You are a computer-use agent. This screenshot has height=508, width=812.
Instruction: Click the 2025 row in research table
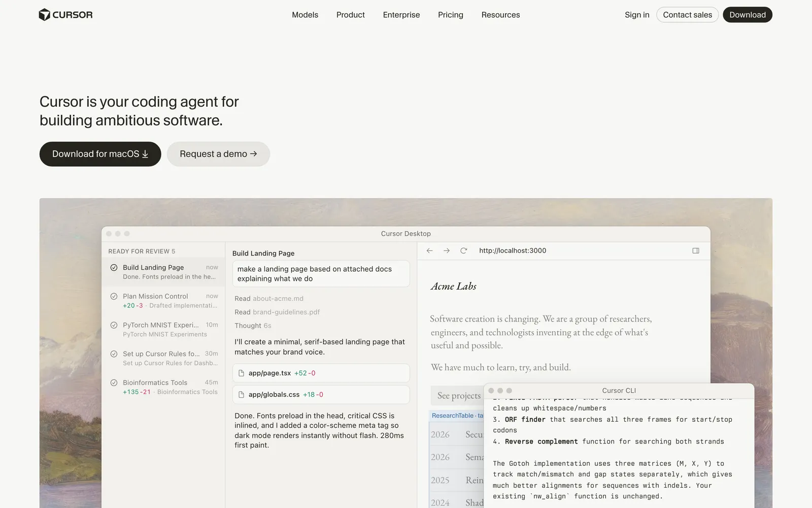tap(456, 480)
